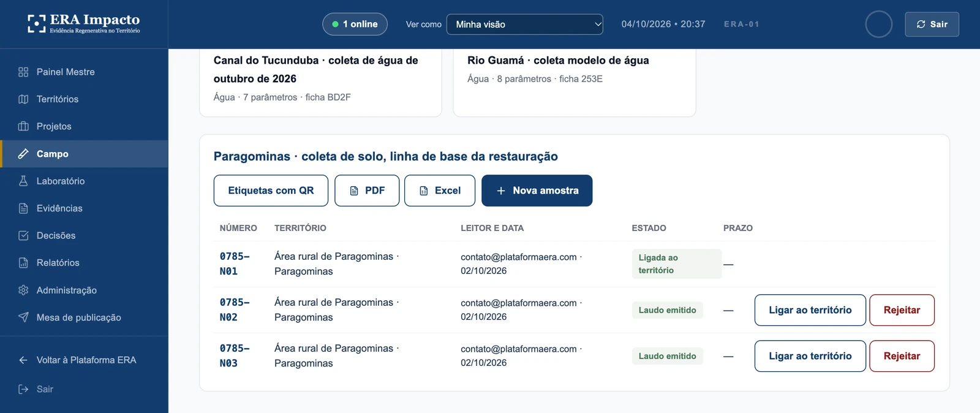Click sample number 0785-N03
This screenshot has height=413, width=980.
tap(235, 356)
